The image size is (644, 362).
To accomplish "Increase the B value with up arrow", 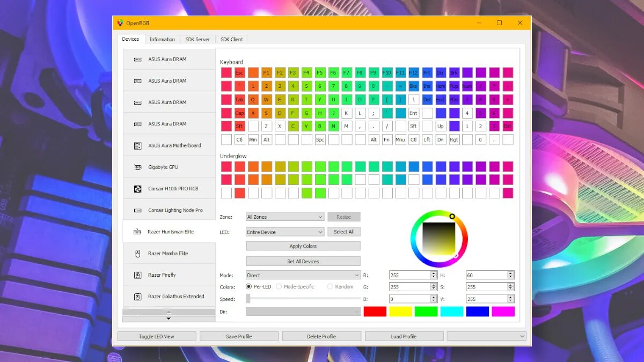I will (x=434, y=297).
